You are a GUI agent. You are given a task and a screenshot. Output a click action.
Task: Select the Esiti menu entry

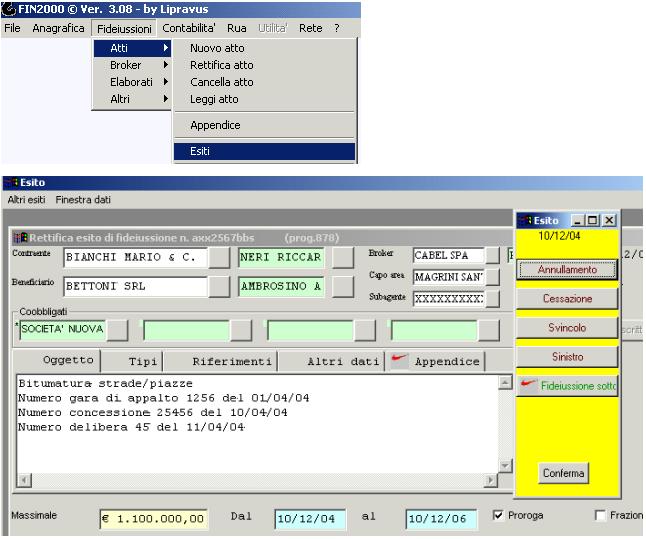[x=264, y=151]
